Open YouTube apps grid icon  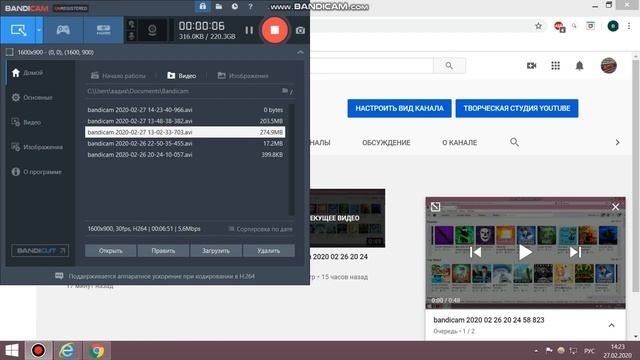coord(555,66)
